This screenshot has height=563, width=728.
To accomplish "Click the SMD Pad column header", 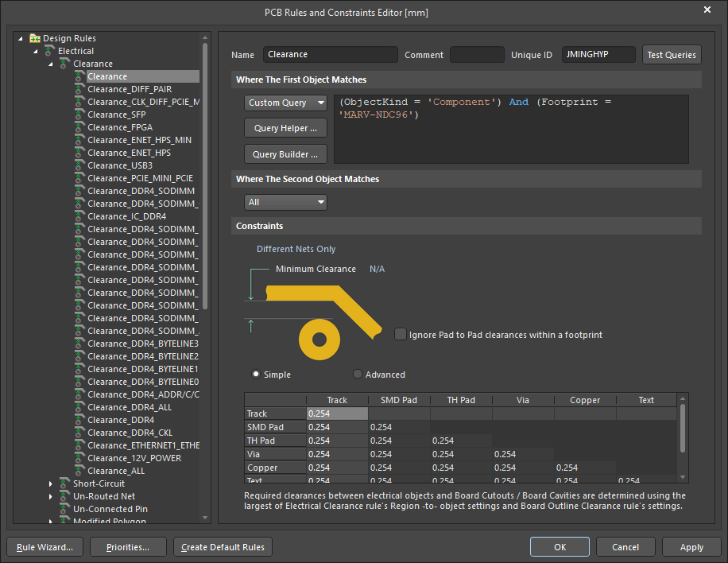I will pos(399,400).
